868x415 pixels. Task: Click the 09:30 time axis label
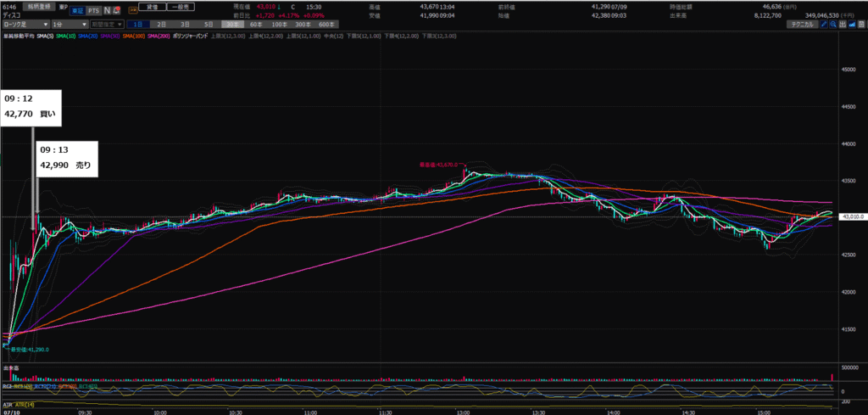[x=86, y=412]
